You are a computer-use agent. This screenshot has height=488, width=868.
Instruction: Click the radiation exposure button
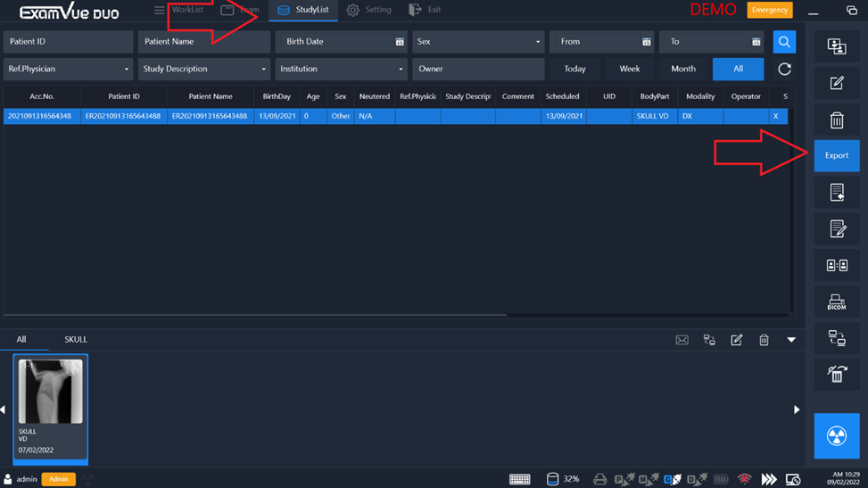[x=837, y=436]
